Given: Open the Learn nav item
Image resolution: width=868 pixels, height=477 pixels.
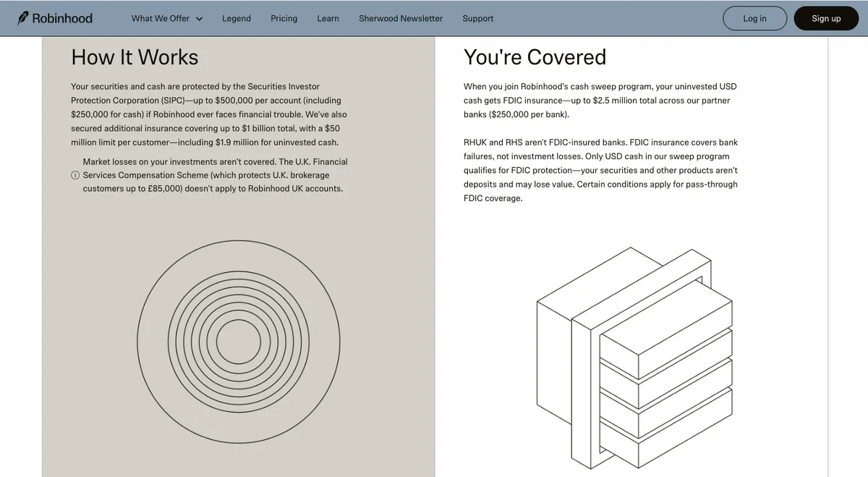Looking at the screenshot, I should pos(328,18).
